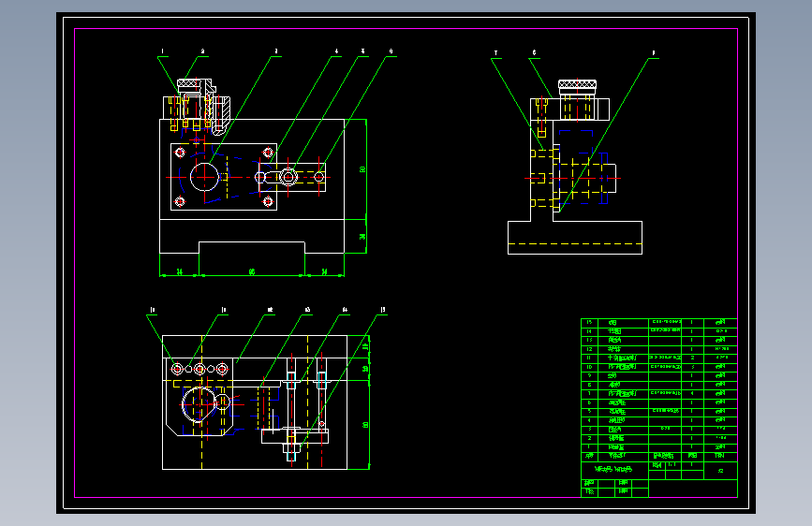Click the item 14 number cell in parts list

click(x=589, y=331)
